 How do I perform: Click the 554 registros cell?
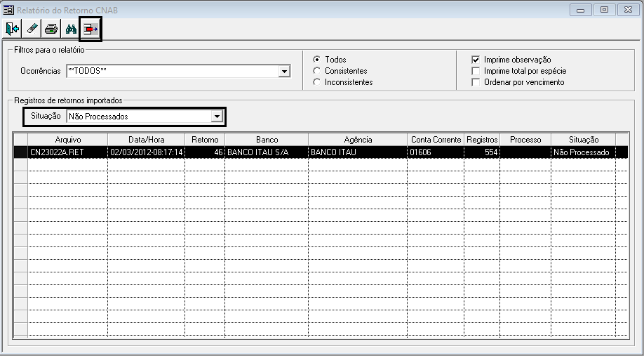tap(482, 152)
